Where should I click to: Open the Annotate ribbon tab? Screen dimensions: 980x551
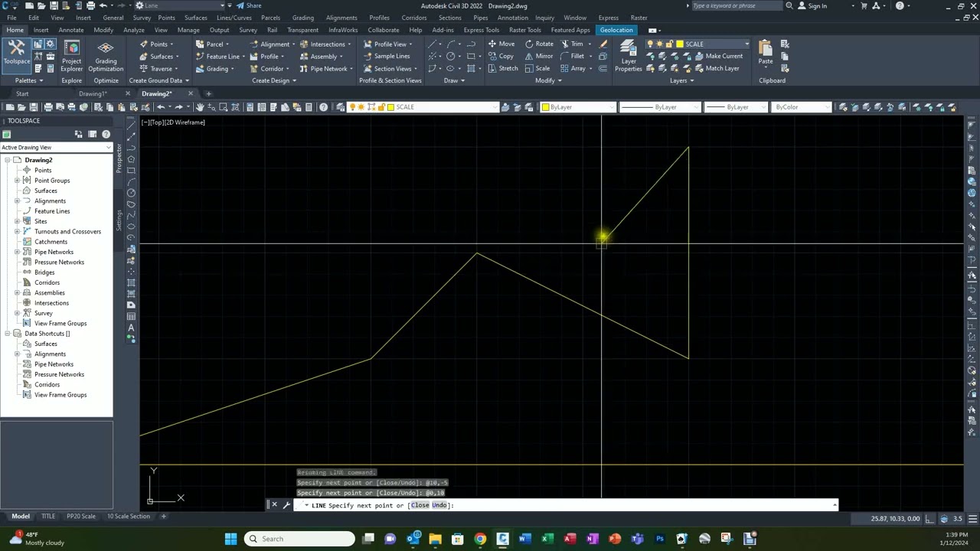coord(70,30)
